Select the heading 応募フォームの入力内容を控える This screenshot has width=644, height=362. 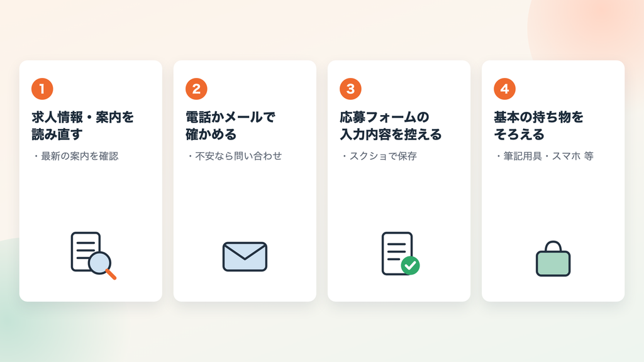click(x=391, y=126)
